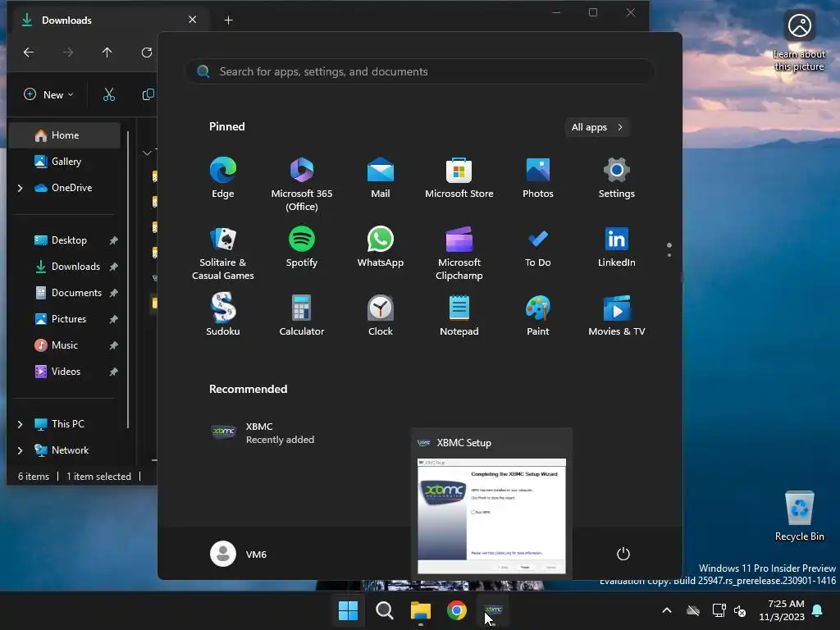Image resolution: width=840 pixels, height=630 pixels.
Task: Unpin Music using its pin icon
Action: click(113, 345)
